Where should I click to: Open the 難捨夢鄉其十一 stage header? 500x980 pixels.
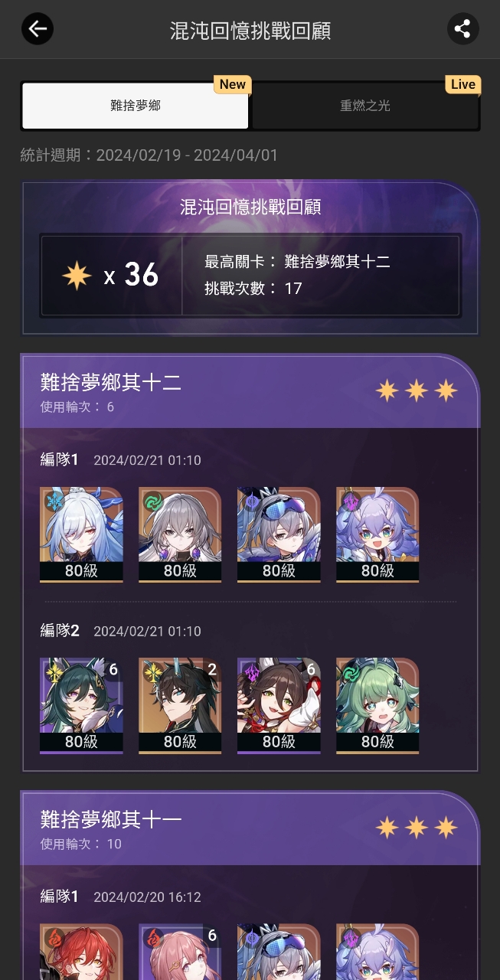[x=250, y=828]
